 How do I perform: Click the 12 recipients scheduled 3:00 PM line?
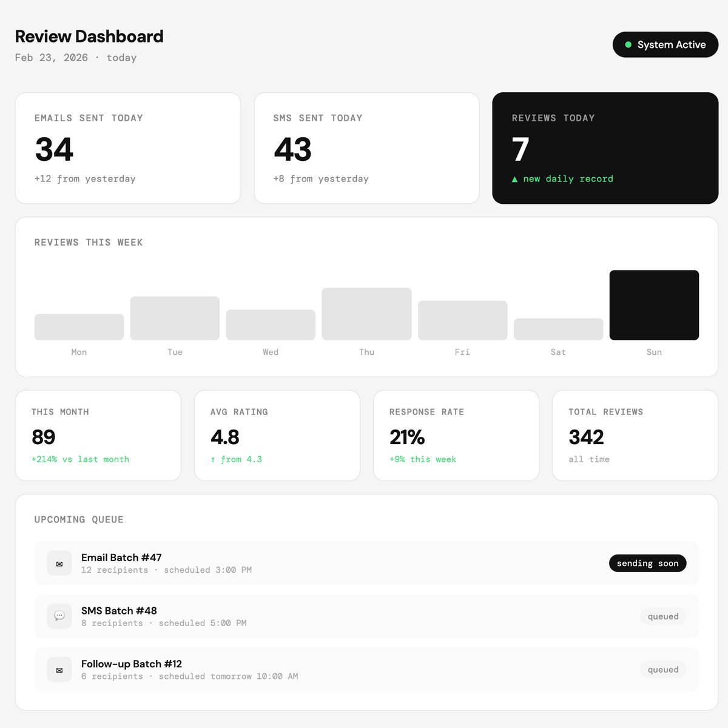click(166, 570)
